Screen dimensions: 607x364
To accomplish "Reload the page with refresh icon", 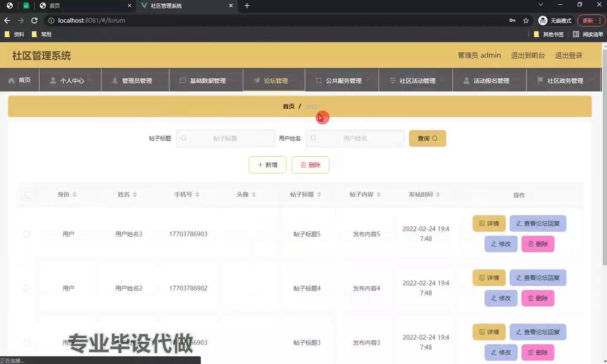I will (35, 20).
